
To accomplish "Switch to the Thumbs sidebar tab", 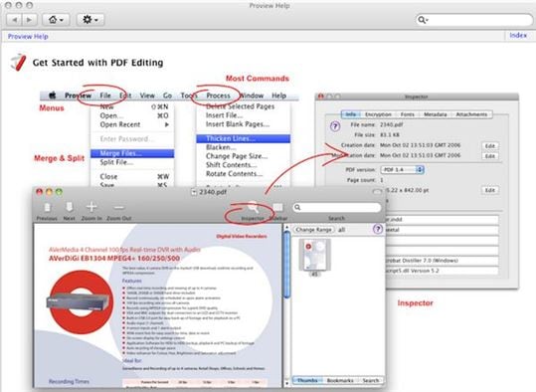I will [307, 380].
